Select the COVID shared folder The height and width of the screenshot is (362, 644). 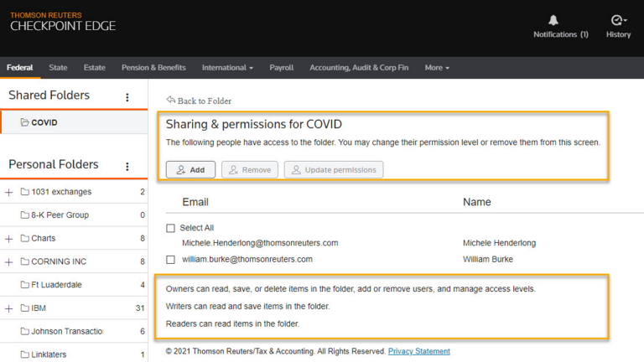click(x=44, y=122)
